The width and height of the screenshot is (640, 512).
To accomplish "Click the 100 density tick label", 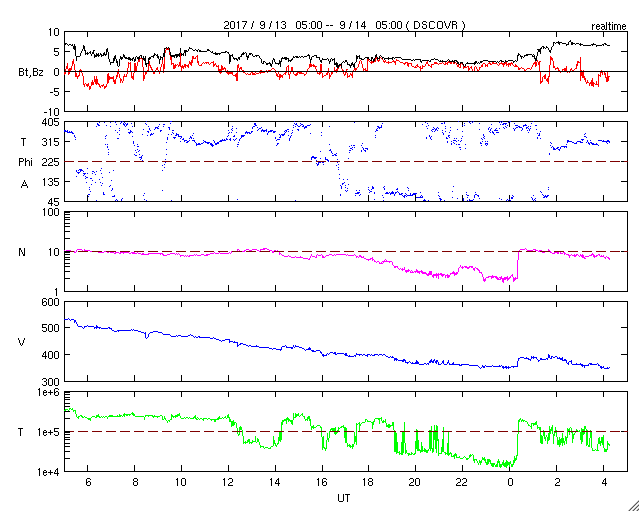I will point(51,213).
